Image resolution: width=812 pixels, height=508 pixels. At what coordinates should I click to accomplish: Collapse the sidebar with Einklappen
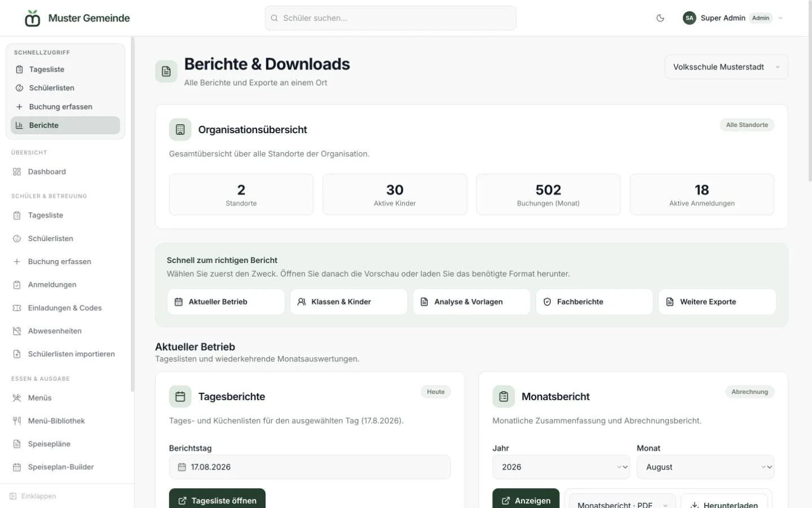point(33,496)
